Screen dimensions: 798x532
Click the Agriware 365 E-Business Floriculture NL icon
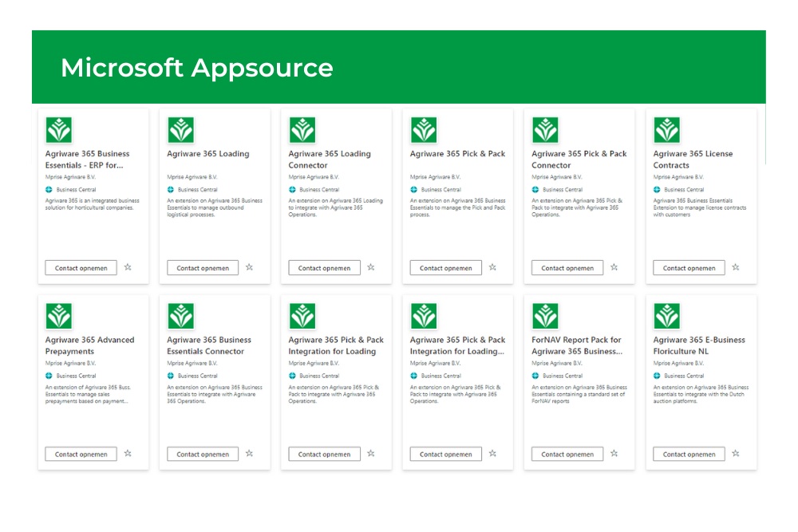pos(667,315)
